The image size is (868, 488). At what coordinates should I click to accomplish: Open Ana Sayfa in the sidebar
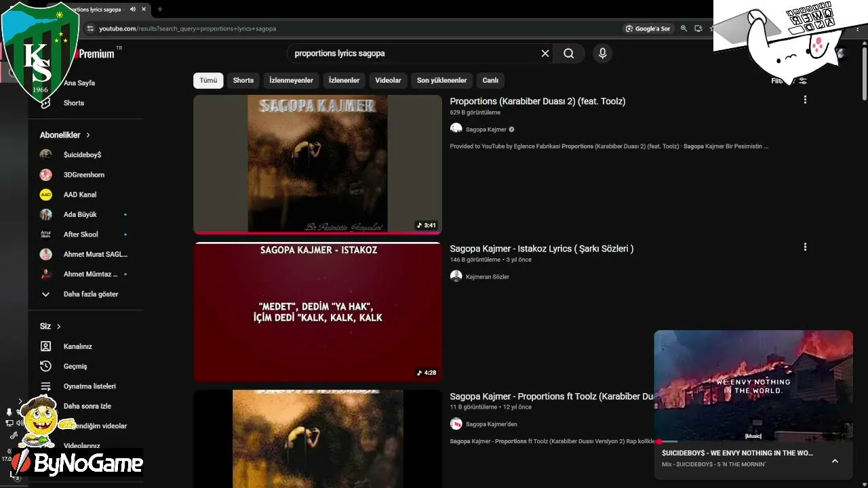(79, 83)
